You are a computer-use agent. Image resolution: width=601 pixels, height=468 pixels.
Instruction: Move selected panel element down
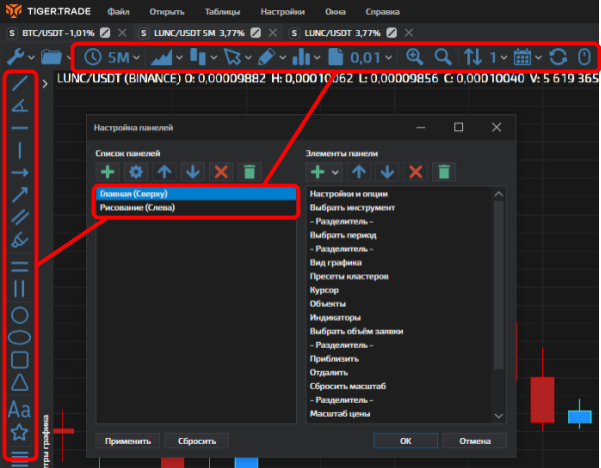[x=387, y=173]
